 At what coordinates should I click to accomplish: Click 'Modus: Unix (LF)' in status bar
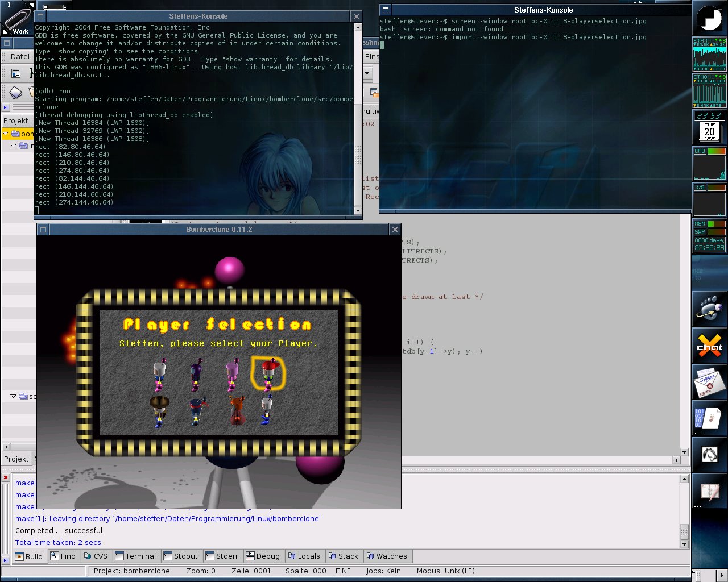445,571
